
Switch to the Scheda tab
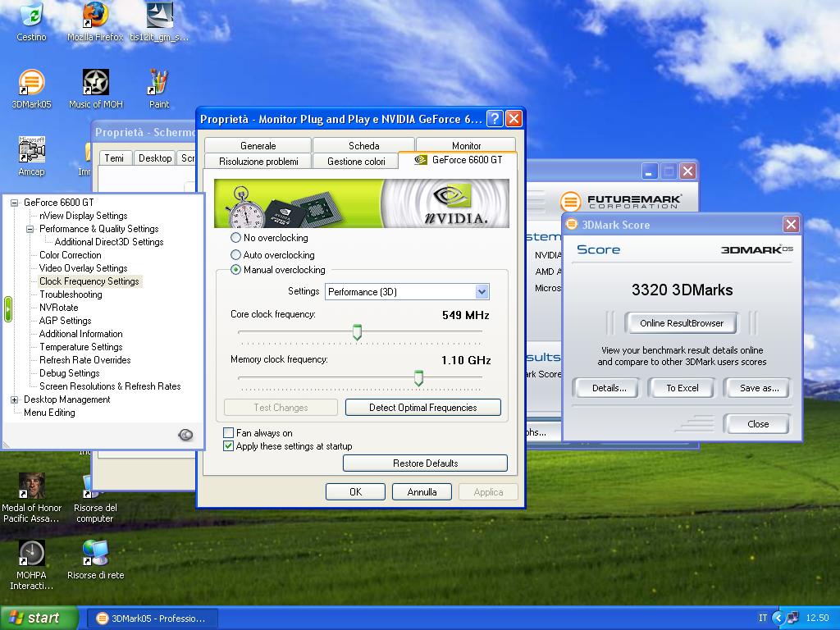(363, 145)
